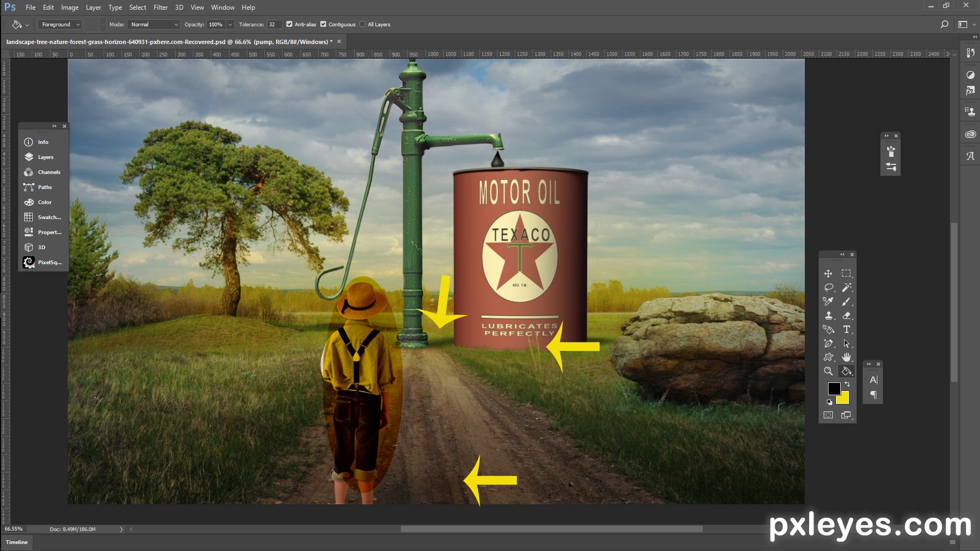Open the search icon in options bar
The image size is (980, 551).
point(944,24)
